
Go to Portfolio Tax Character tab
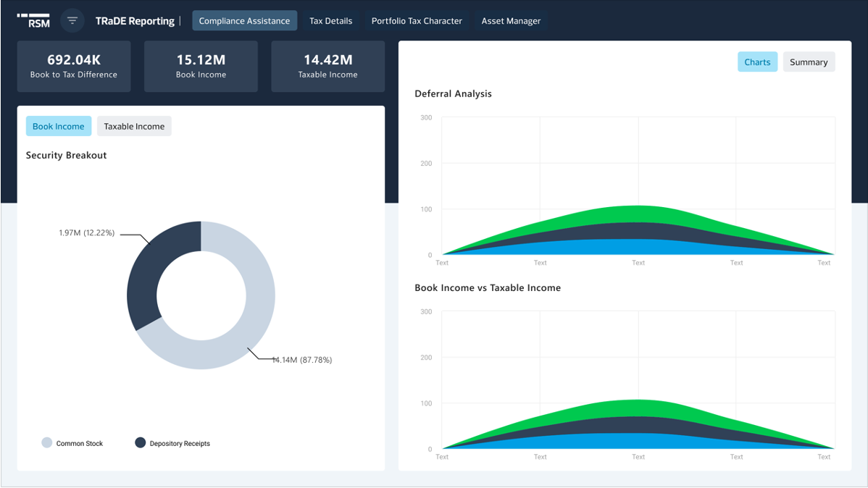pos(417,21)
